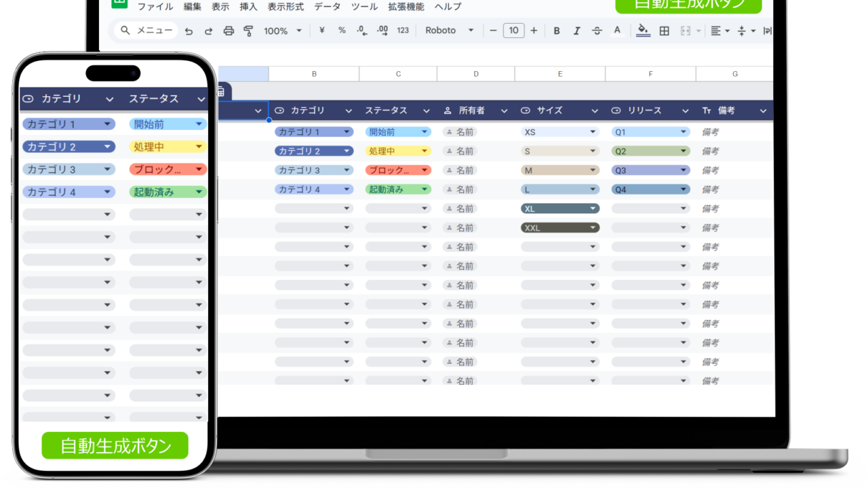Click the font size field showing 10
Image resolution: width=868 pixels, height=488 pixels.
pyautogui.click(x=513, y=30)
